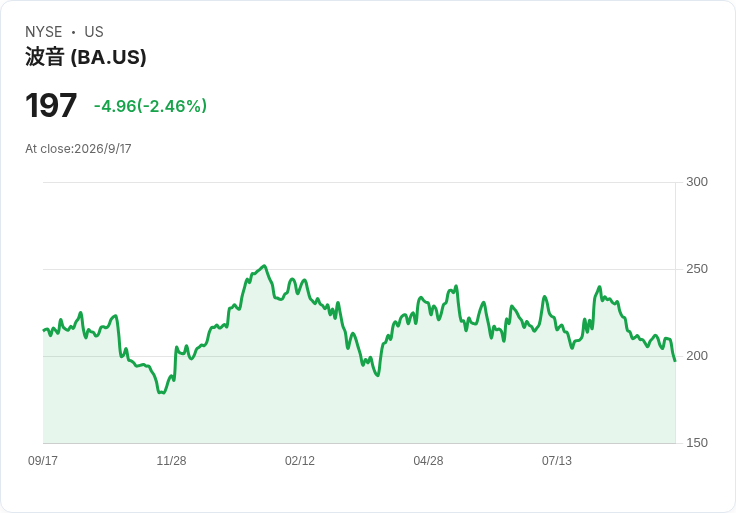Click the chart's highest peak above 250
Image resolution: width=736 pixels, height=513 pixels.
pos(265,266)
